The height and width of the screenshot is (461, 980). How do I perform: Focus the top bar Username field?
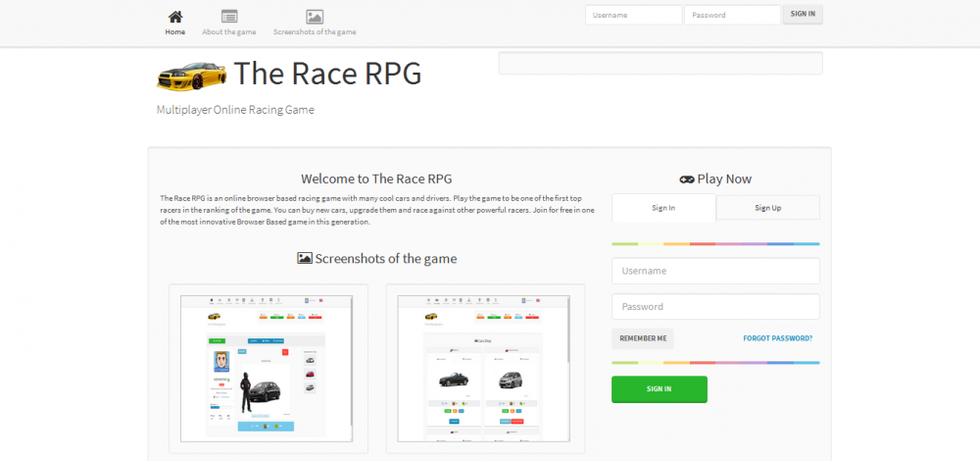click(633, 15)
